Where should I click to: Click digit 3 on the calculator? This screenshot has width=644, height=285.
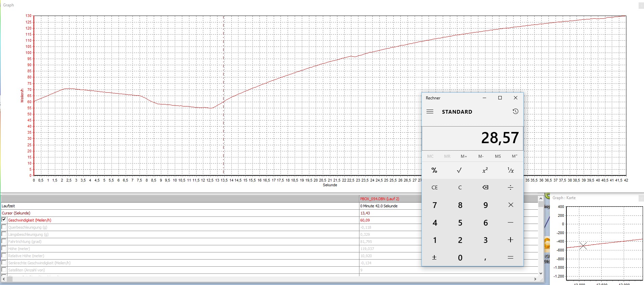tap(485, 240)
